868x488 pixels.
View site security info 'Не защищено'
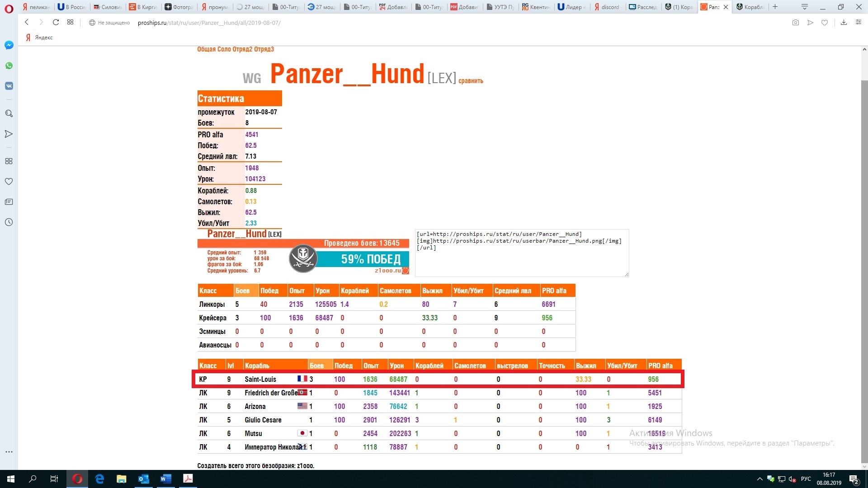click(109, 23)
